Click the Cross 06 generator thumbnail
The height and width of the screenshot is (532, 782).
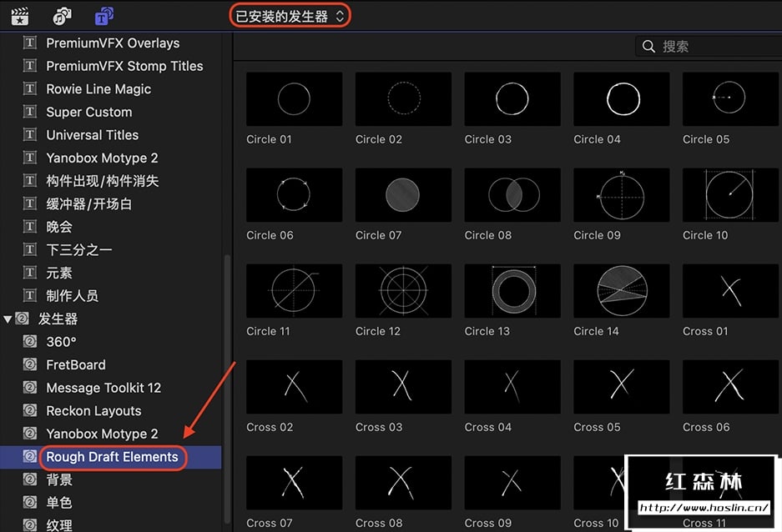(730, 387)
